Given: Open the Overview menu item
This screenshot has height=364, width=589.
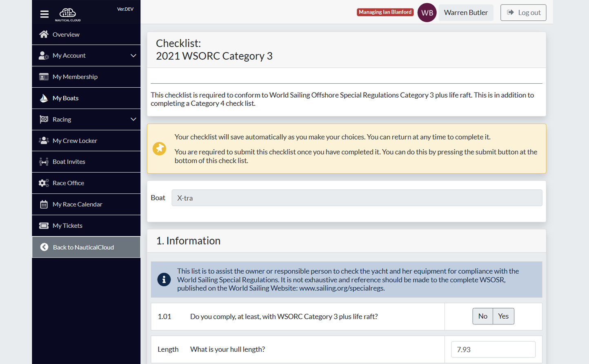Looking at the screenshot, I should click(x=86, y=34).
